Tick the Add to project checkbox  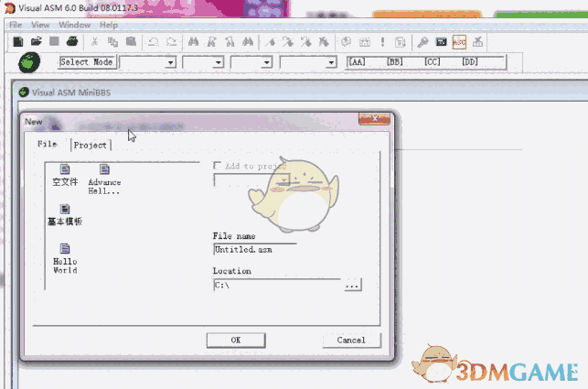click(217, 166)
